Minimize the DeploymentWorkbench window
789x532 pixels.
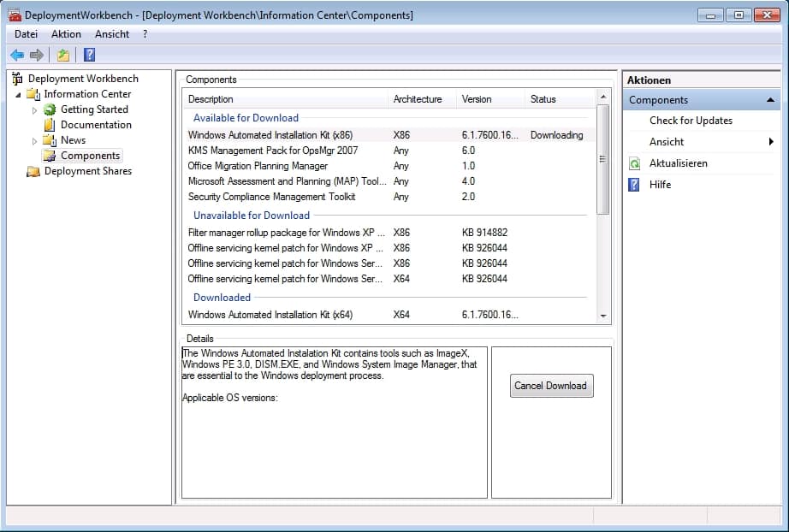tap(710, 15)
